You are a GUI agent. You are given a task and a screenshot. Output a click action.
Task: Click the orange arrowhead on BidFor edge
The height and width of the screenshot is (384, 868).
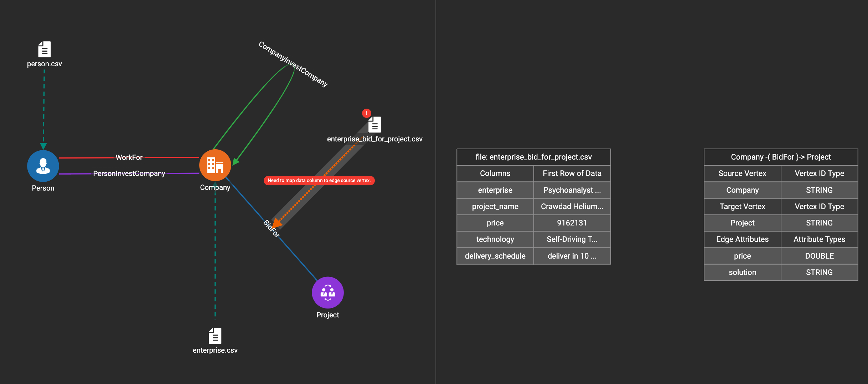pyautogui.click(x=277, y=223)
